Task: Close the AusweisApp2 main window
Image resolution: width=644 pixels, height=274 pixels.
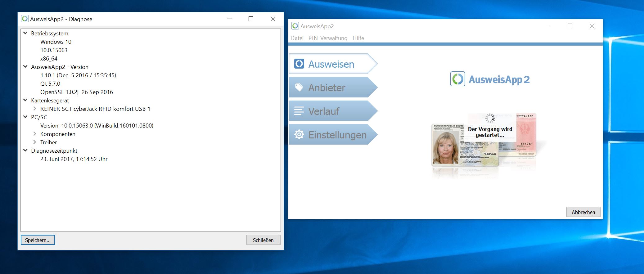Action: click(x=592, y=26)
